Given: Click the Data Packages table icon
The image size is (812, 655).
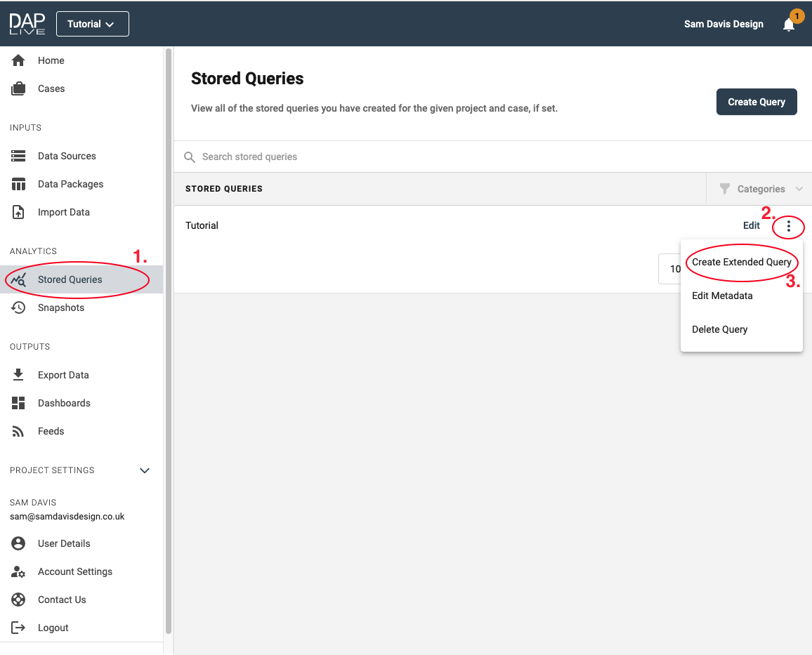Looking at the screenshot, I should [18, 184].
